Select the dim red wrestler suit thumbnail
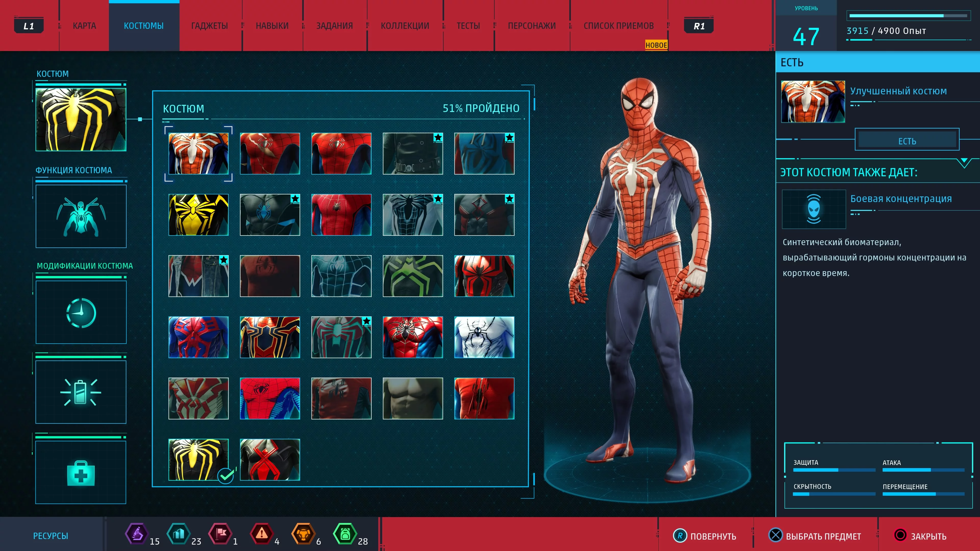This screenshot has height=551, width=980. pyautogui.click(x=270, y=276)
